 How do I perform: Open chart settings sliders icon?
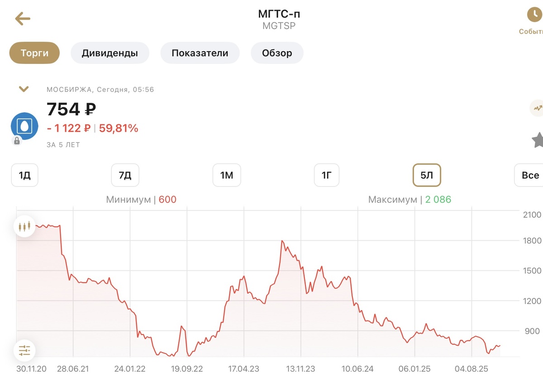click(24, 350)
